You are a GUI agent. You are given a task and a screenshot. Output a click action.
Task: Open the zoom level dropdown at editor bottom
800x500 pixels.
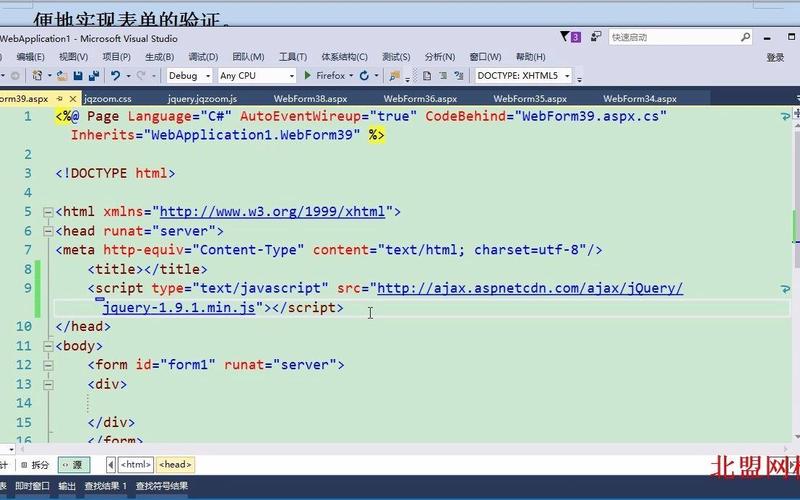pos(11,449)
